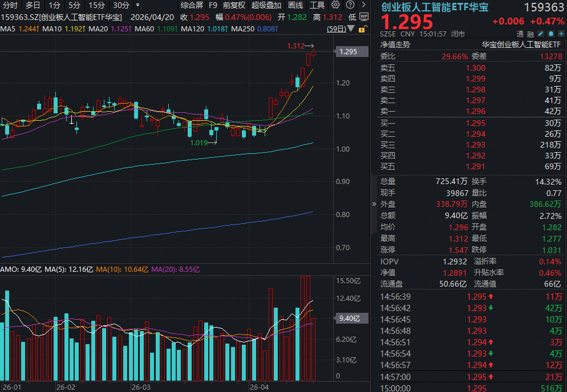Toggle the orange padlock icon near the chart
Screen dimensions: 567x392
362,30
